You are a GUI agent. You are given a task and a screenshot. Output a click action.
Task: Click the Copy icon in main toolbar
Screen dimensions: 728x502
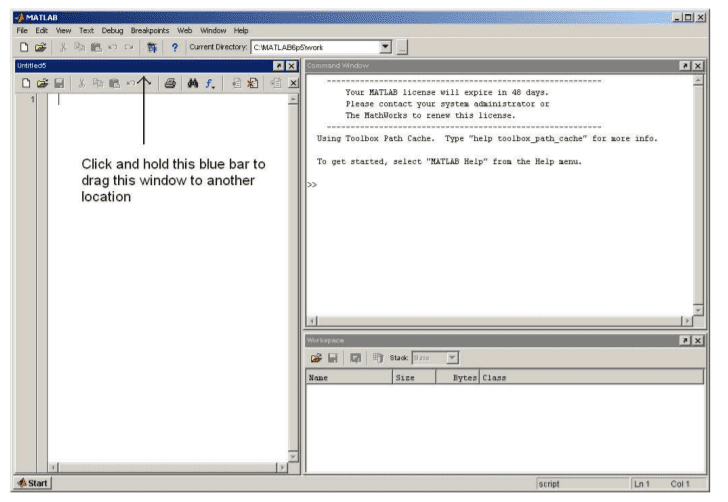pyautogui.click(x=79, y=47)
